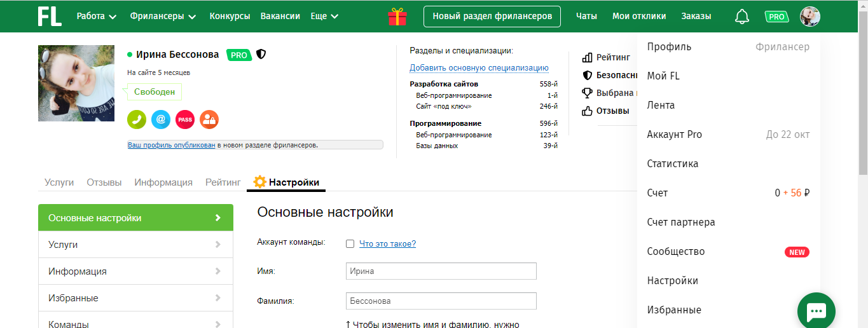Click the green PRO badge in header
Image resolution: width=868 pixels, height=328 pixels.
[776, 17]
